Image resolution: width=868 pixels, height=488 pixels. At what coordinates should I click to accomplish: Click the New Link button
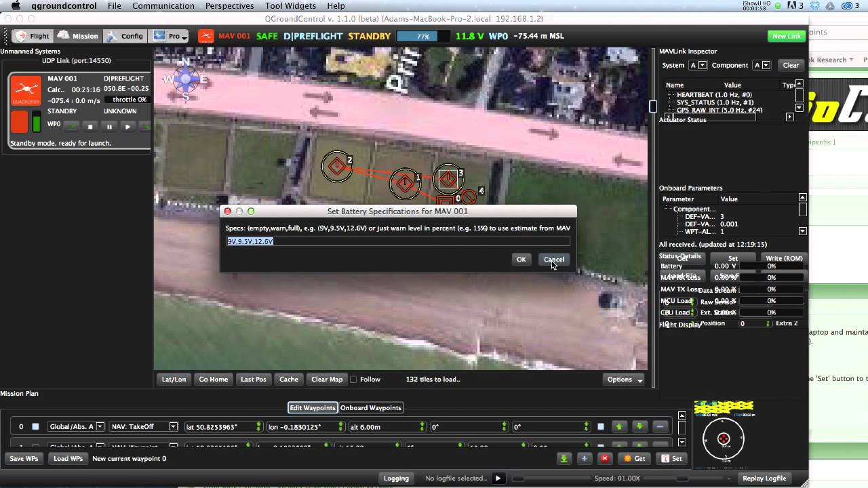(x=787, y=36)
